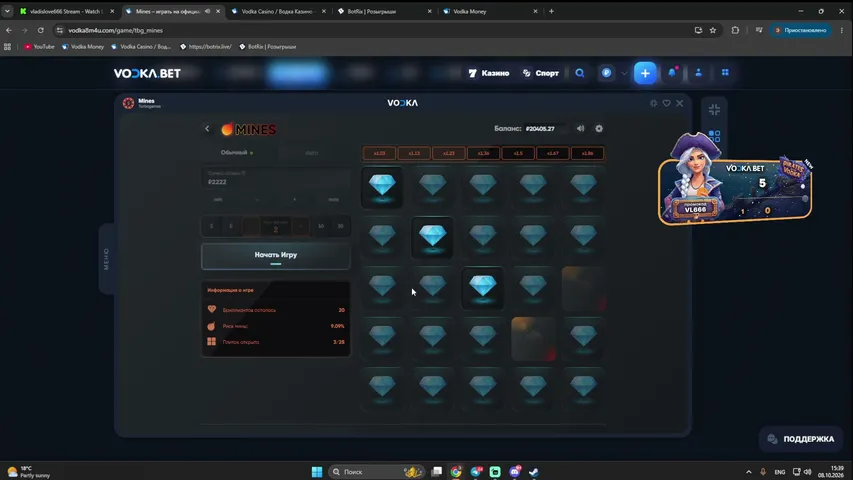Increase bet amount with plus
This screenshot has height=480, width=853.
click(294, 200)
